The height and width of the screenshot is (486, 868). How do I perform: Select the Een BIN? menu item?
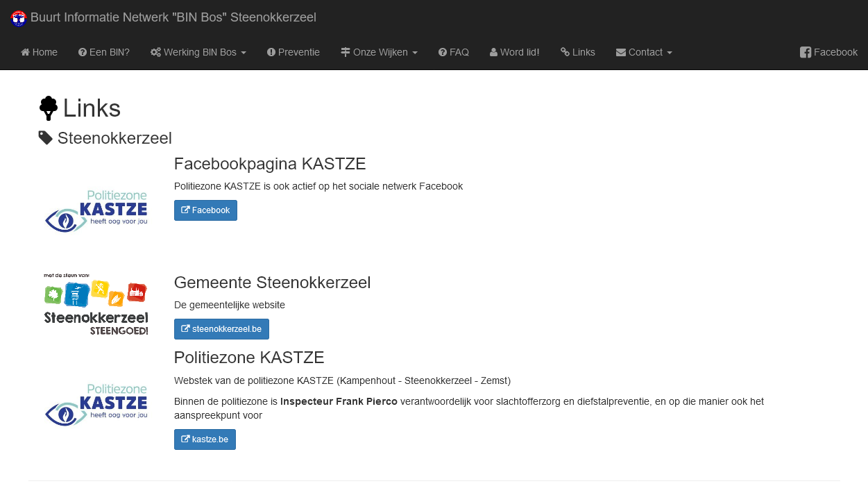pyautogui.click(x=104, y=52)
